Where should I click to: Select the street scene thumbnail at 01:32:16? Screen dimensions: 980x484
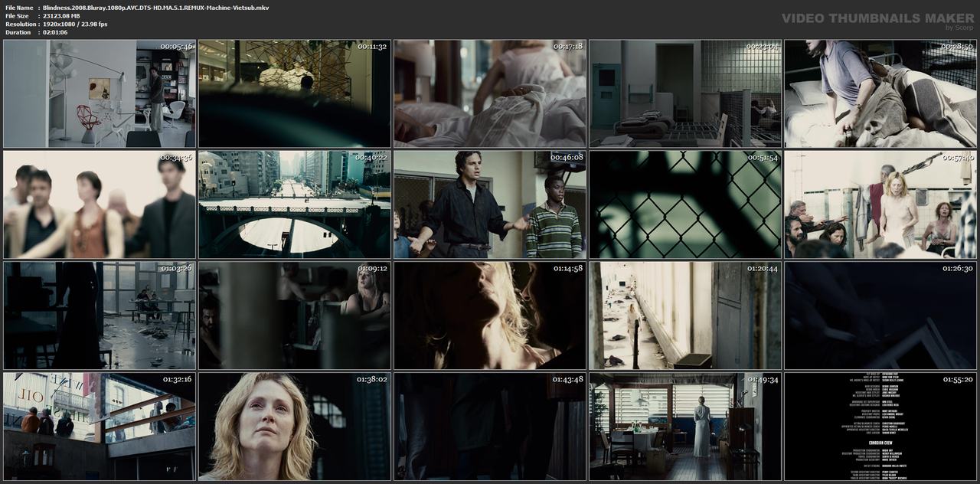(100, 427)
